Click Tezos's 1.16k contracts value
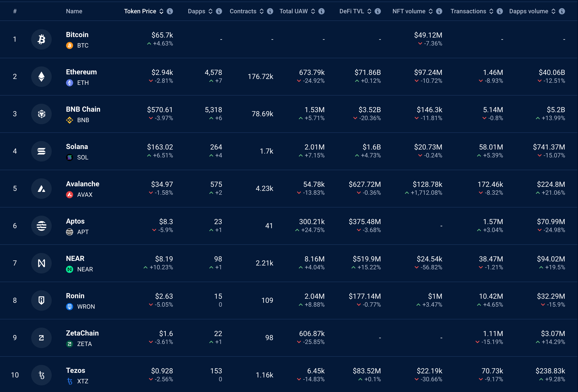 click(264, 375)
